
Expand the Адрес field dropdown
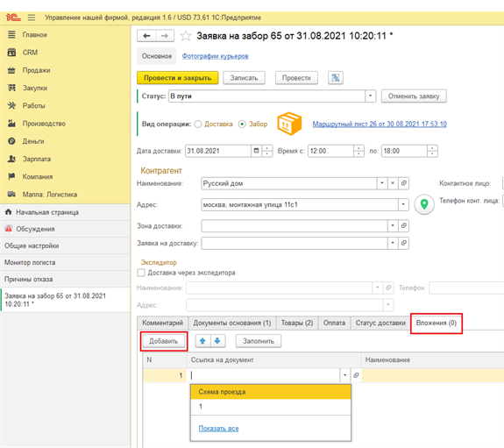click(x=403, y=204)
